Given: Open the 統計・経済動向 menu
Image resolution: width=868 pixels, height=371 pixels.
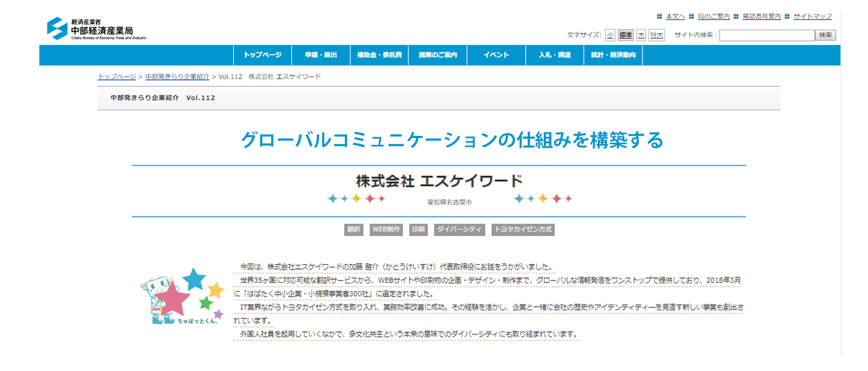Looking at the screenshot, I should [x=613, y=55].
